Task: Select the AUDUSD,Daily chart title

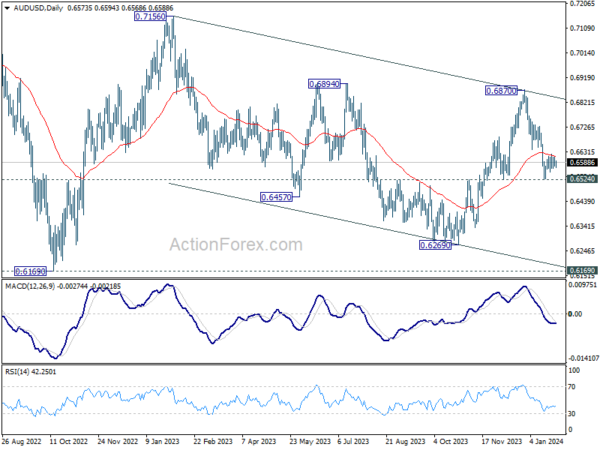Action: coord(38,8)
